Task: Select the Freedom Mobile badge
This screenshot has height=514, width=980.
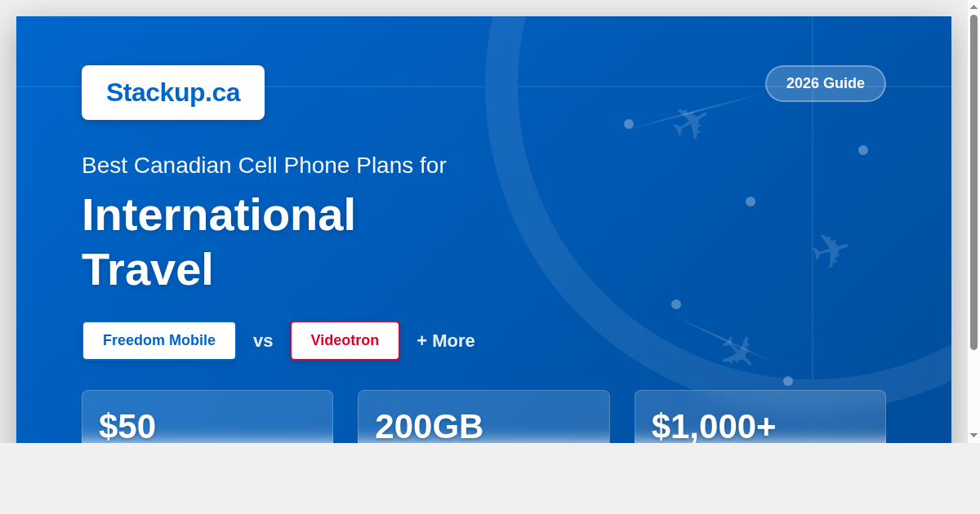Action: [x=159, y=340]
